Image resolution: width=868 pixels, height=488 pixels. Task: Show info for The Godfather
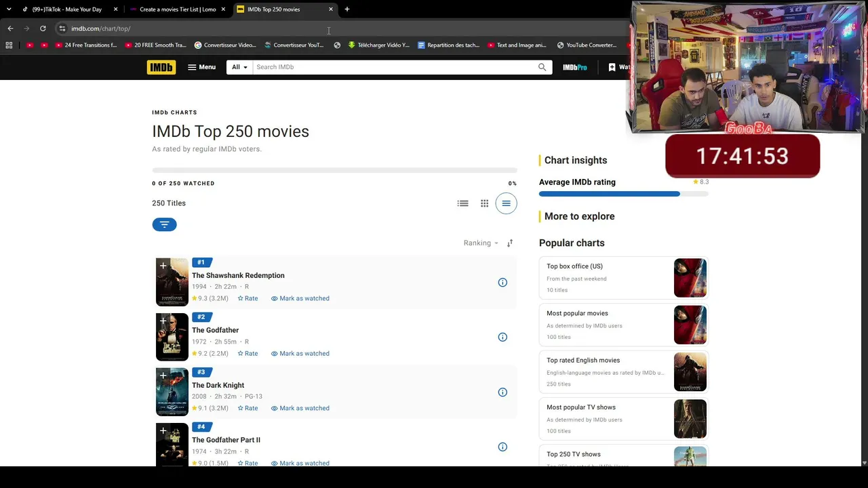502,338
